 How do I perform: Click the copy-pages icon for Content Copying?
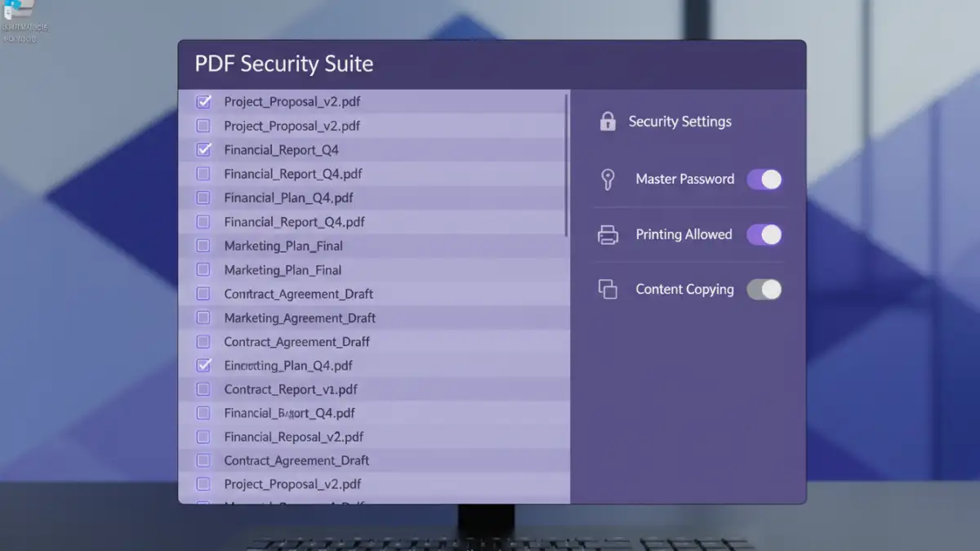(608, 288)
